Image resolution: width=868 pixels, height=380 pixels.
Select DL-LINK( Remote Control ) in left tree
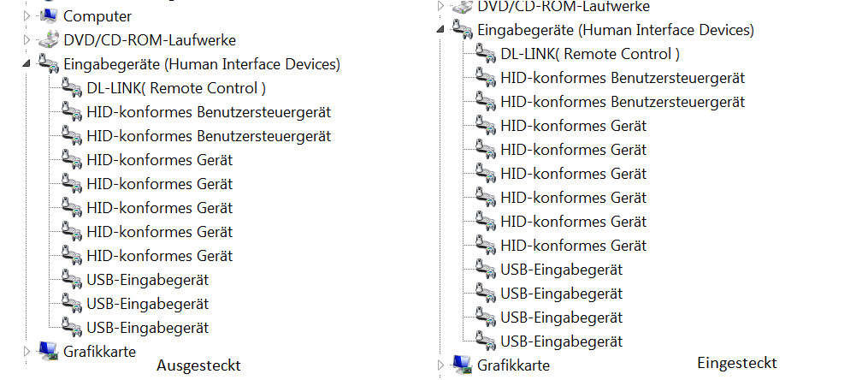(176, 88)
